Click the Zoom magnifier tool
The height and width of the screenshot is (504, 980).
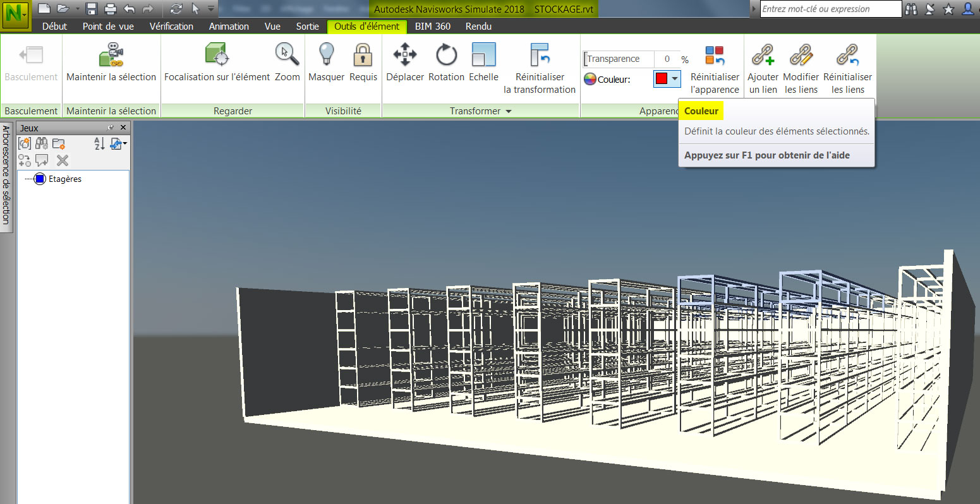[x=287, y=62]
